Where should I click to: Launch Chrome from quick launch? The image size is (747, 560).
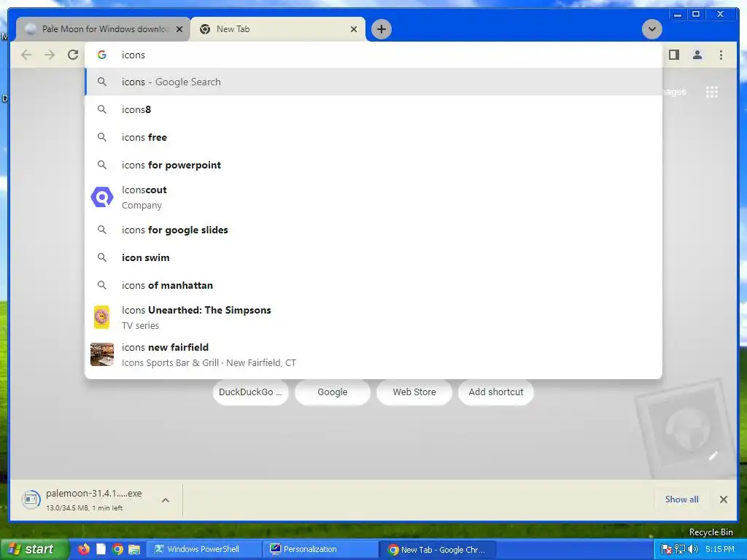pos(117,549)
